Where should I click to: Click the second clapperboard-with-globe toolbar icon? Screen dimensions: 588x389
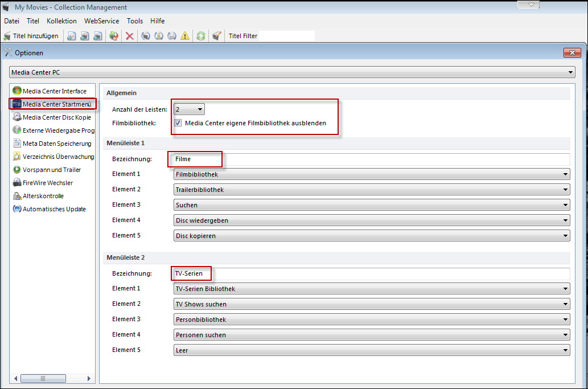pyautogui.click(x=85, y=36)
